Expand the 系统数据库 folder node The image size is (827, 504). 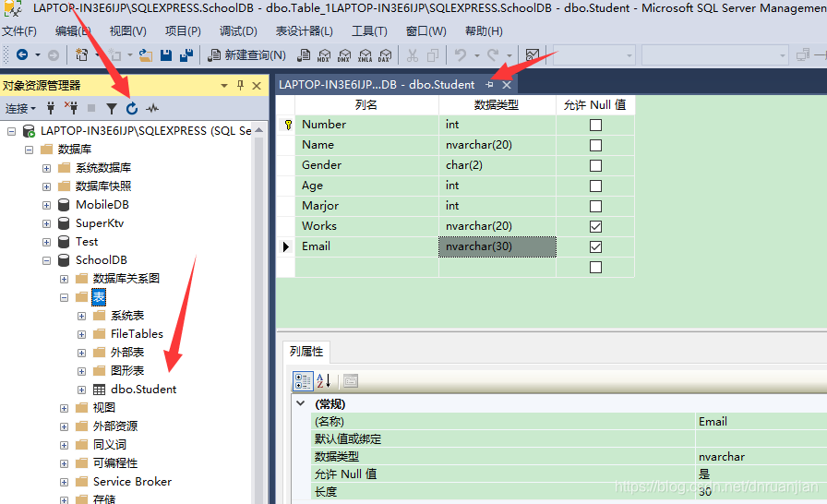click(x=46, y=168)
